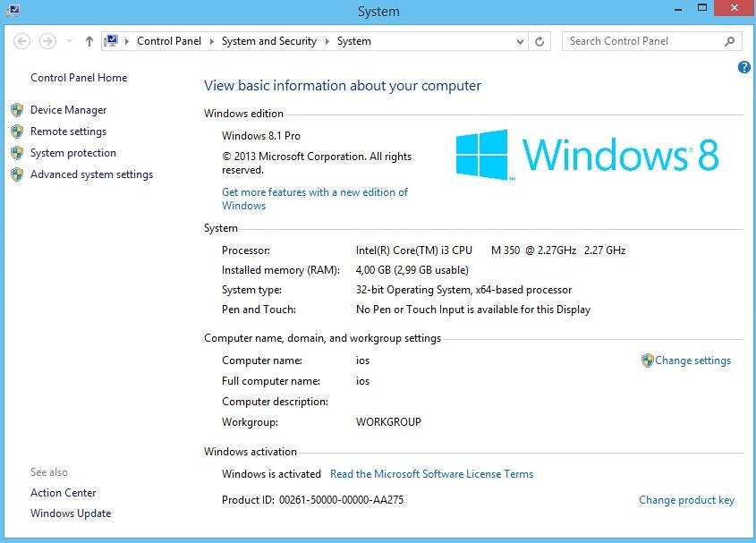The image size is (756, 543).
Task: Minimize the System window
Action: tap(678, 8)
